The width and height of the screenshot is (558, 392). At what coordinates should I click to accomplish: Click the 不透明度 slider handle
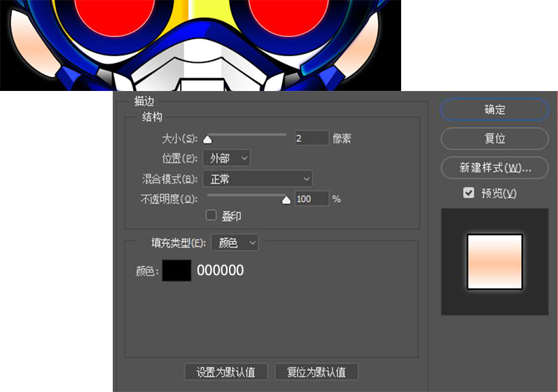tap(286, 201)
